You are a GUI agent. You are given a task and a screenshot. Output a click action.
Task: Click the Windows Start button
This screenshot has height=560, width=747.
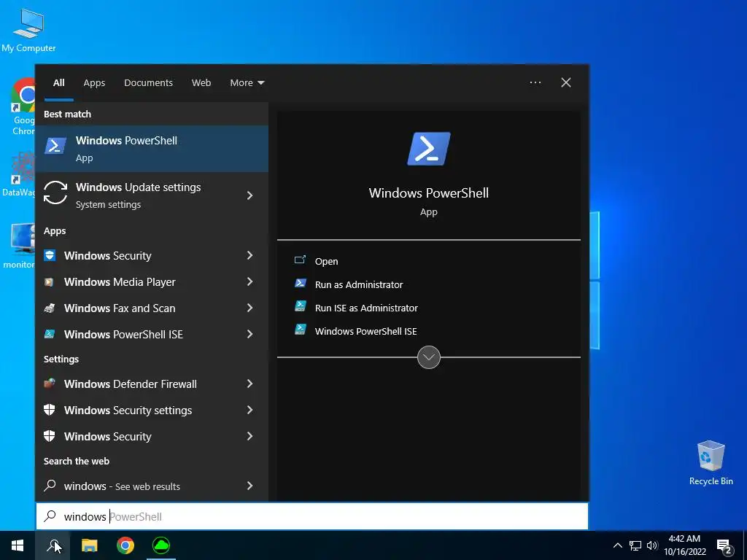pyautogui.click(x=18, y=545)
